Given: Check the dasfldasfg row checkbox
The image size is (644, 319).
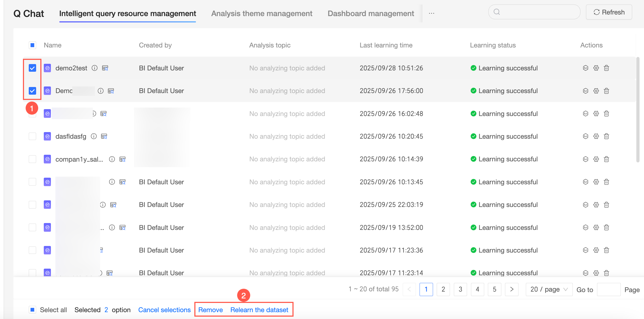Looking at the screenshot, I should (x=32, y=136).
